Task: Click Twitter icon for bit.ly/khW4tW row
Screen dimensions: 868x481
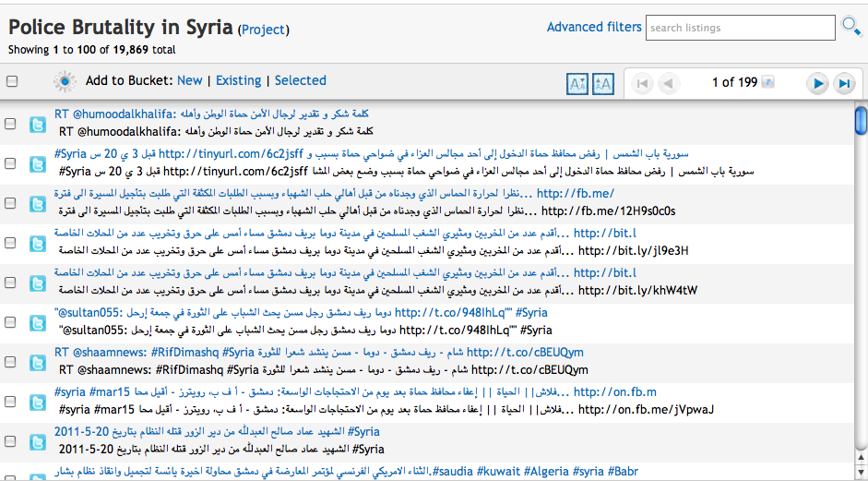Action: point(38,283)
